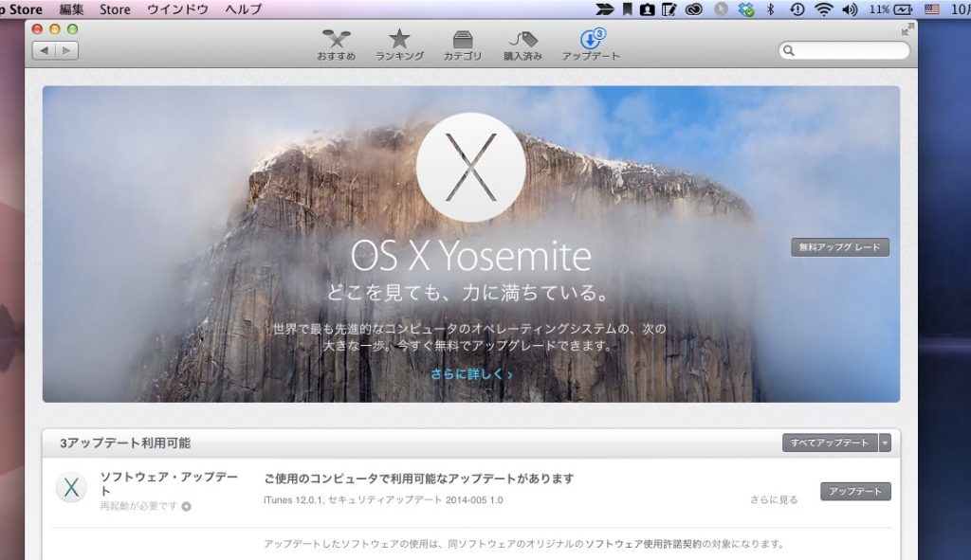Click the restart-required arrow beside 再起動が必要です
971x560 pixels.
pyautogui.click(x=187, y=506)
